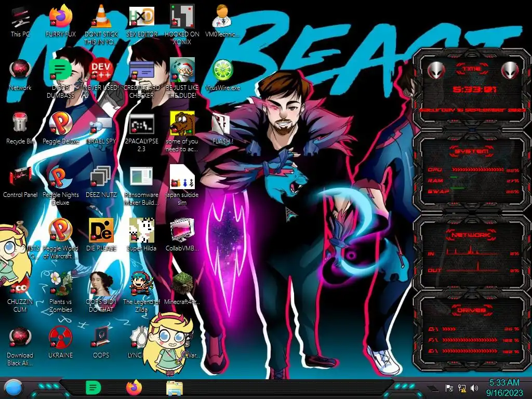Select the UKRAINE radiation symbol icon
Screen dimensions: 532x399
[x=61, y=338]
